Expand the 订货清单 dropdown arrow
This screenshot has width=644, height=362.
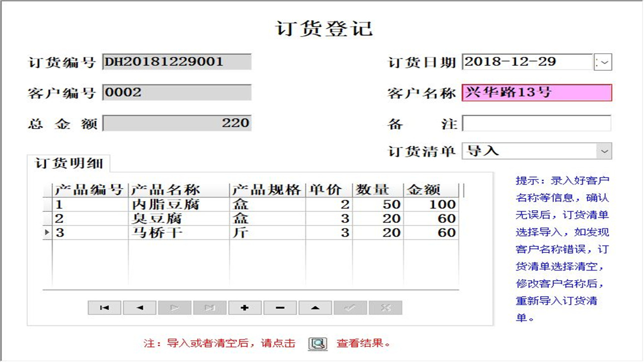(605, 151)
